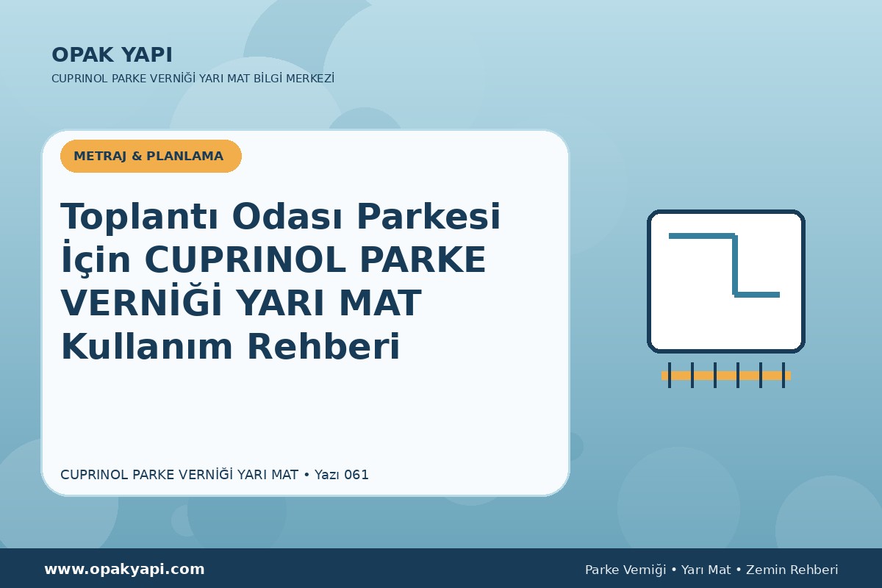
Task: Click the footer text Parke Verniği • Yarı Mat • Zemin Rehberi
Action: pyautogui.click(x=711, y=570)
